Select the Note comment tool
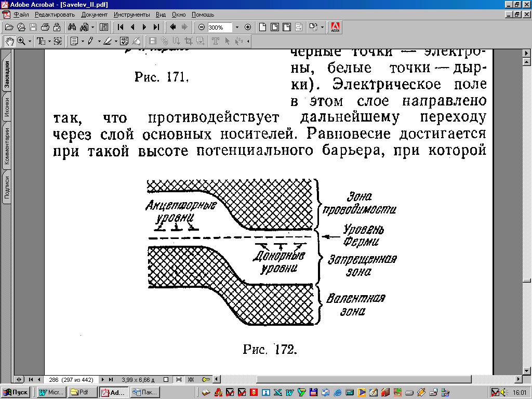This screenshot has width=532, height=399. [74, 42]
